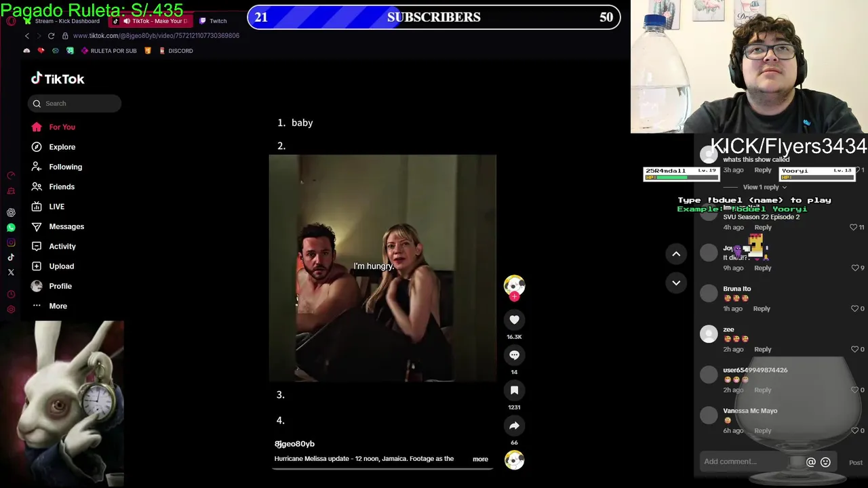The height and width of the screenshot is (488, 868).
Task: Open the Activity notifications
Action: tap(54, 246)
